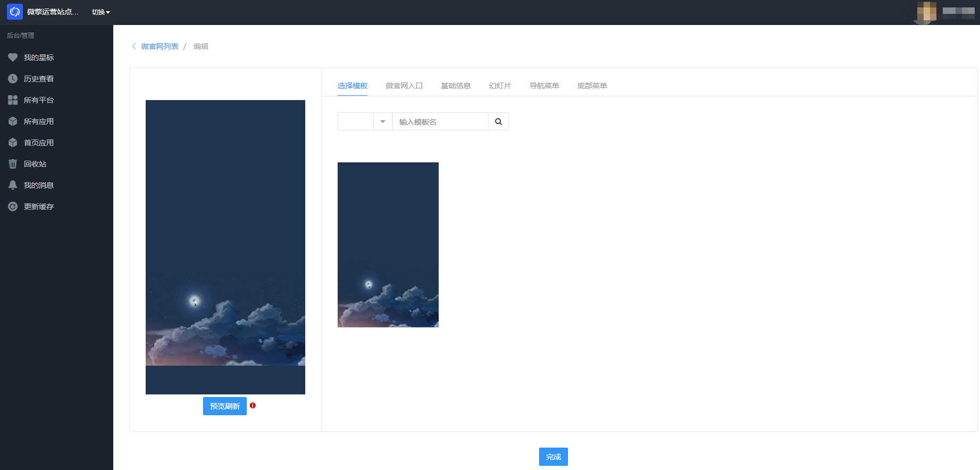
Task: Click the WeEngine logo icon
Action: coord(15,12)
